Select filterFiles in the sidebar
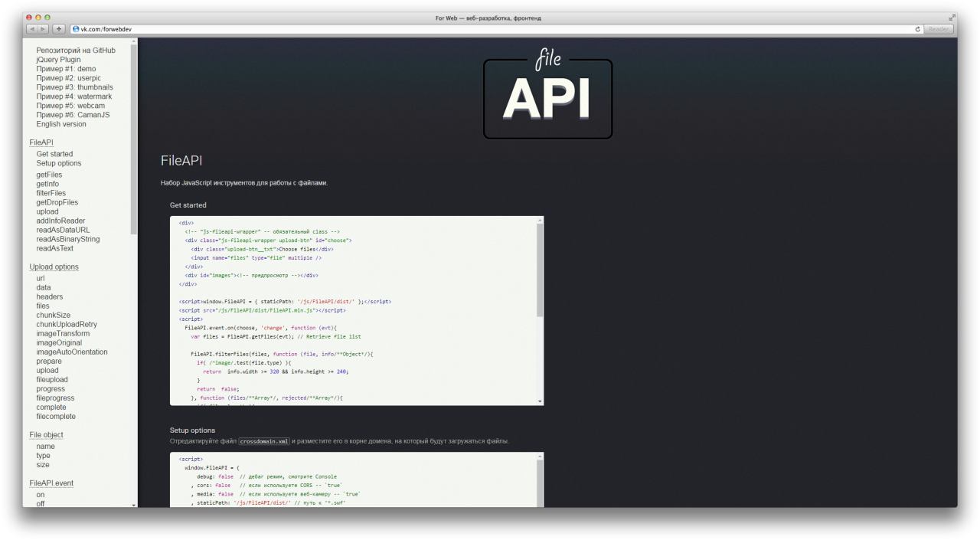 (51, 193)
